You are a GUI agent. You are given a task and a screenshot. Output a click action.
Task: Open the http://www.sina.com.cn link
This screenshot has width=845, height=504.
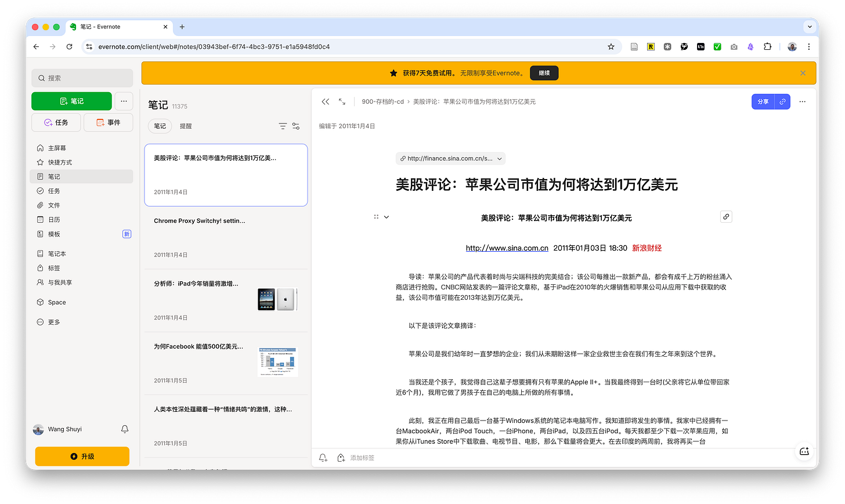click(x=507, y=248)
